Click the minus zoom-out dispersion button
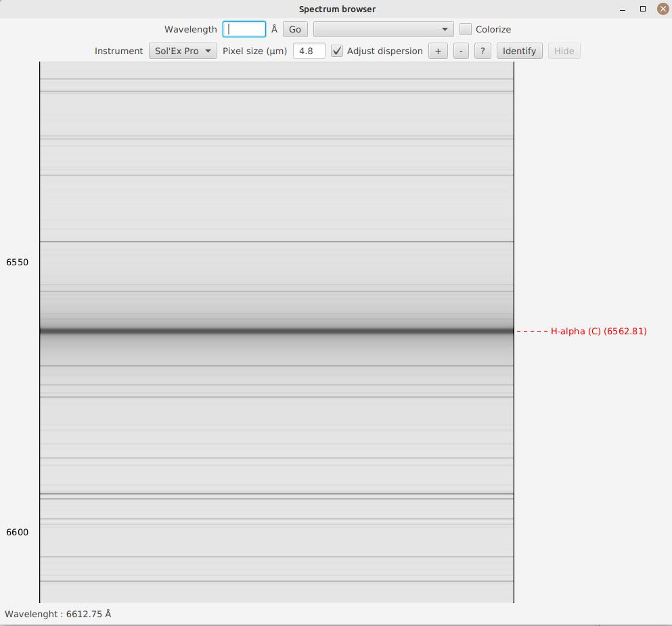672x626 pixels. pos(461,51)
